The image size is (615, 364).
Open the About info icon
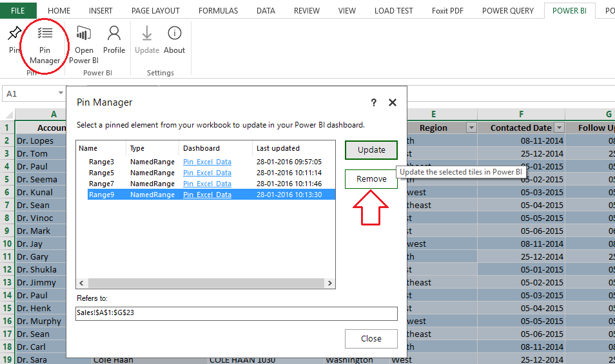pyautogui.click(x=174, y=39)
